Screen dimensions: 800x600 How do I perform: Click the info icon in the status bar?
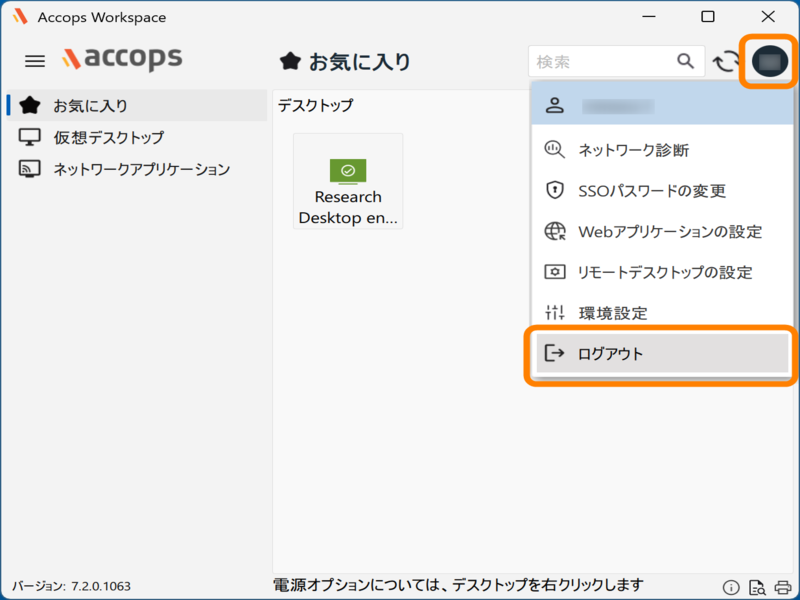pos(731,588)
